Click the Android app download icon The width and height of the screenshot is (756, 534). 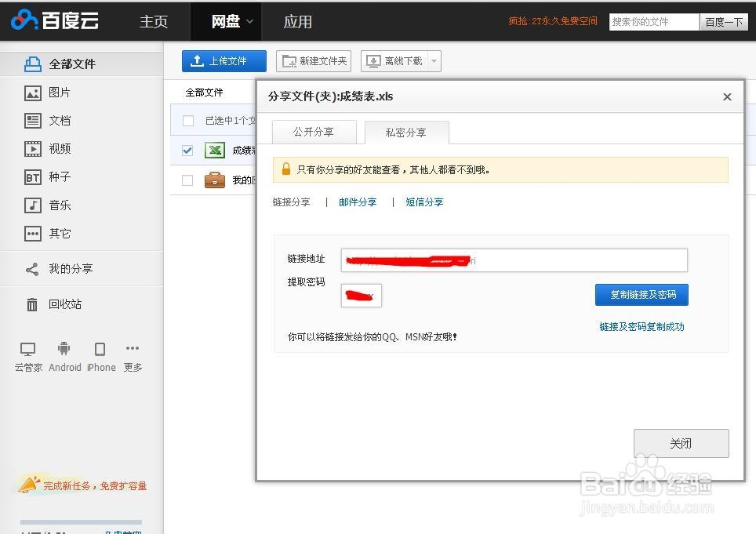point(64,348)
